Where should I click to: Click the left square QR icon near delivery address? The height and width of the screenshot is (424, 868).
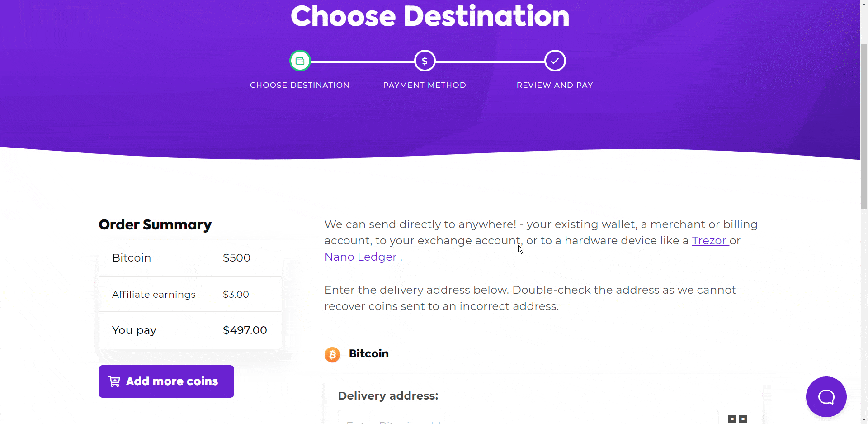pyautogui.click(x=731, y=419)
